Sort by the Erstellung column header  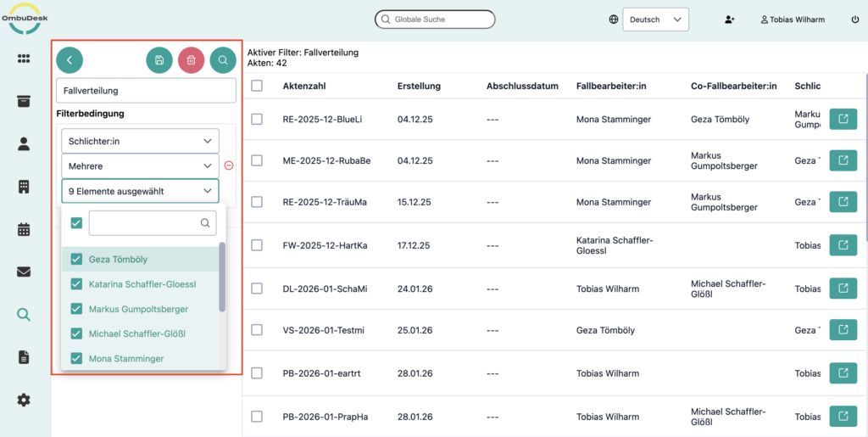point(419,87)
